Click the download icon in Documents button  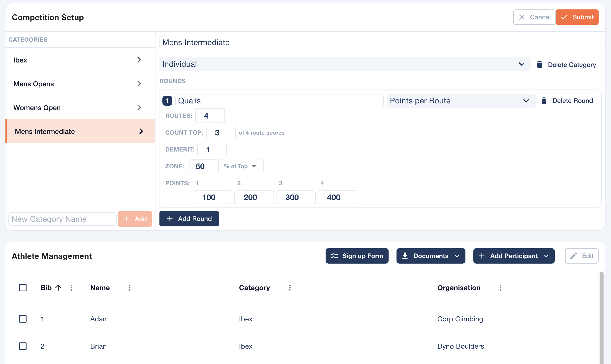(x=405, y=256)
